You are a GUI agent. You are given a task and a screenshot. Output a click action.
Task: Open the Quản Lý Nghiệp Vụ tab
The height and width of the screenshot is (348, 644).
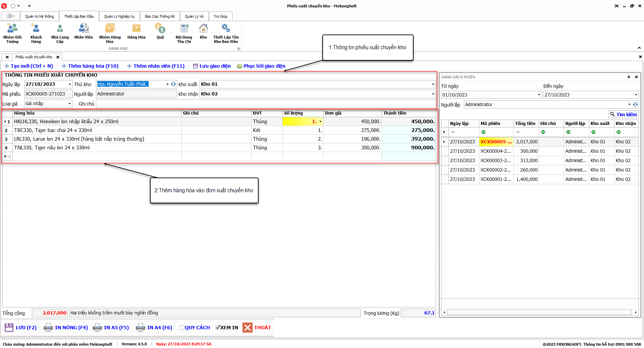pyautogui.click(x=119, y=16)
